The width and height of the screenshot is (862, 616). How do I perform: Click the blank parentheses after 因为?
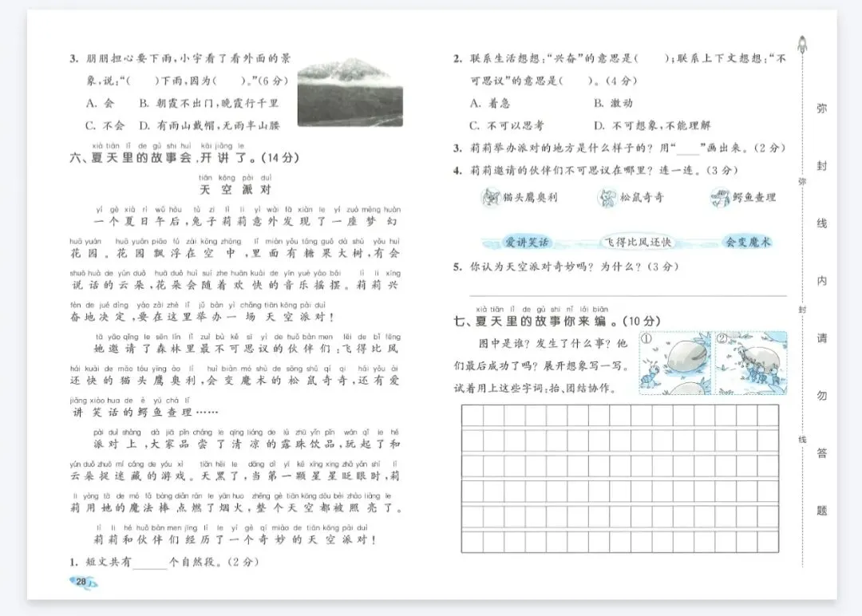pyautogui.click(x=229, y=81)
